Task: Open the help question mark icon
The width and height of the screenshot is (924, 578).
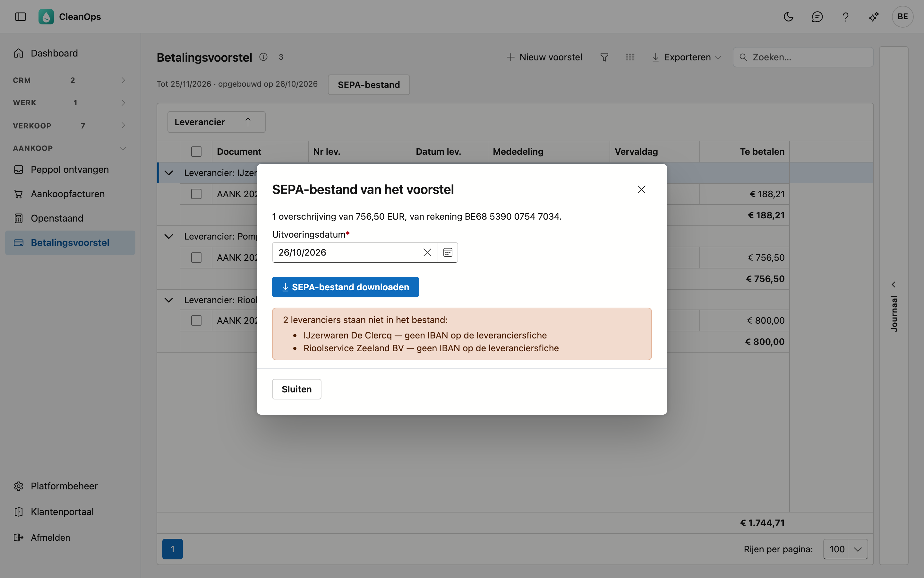Action: click(x=845, y=17)
